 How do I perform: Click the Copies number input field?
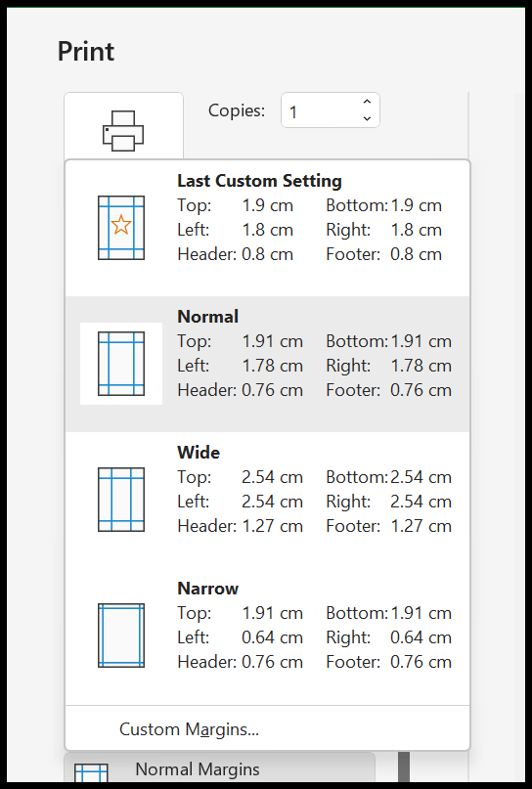(x=320, y=110)
